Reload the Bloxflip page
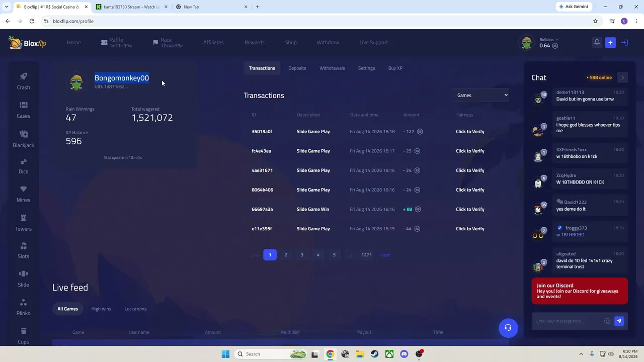644x362 pixels. [32, 21]
